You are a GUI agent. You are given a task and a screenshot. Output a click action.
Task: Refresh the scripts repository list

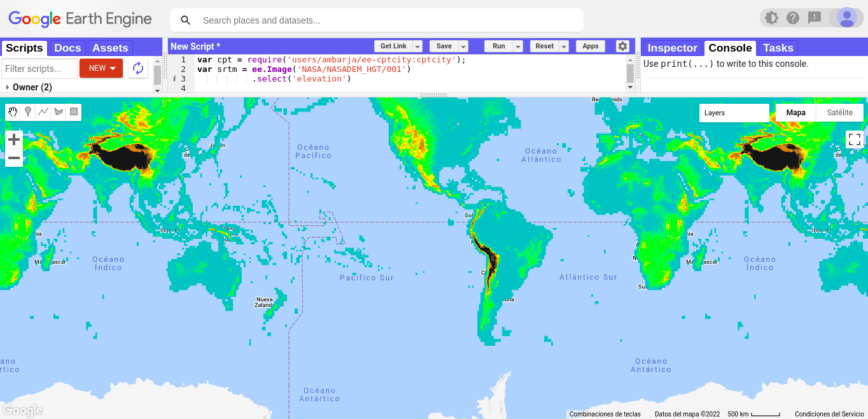[138, 68]
